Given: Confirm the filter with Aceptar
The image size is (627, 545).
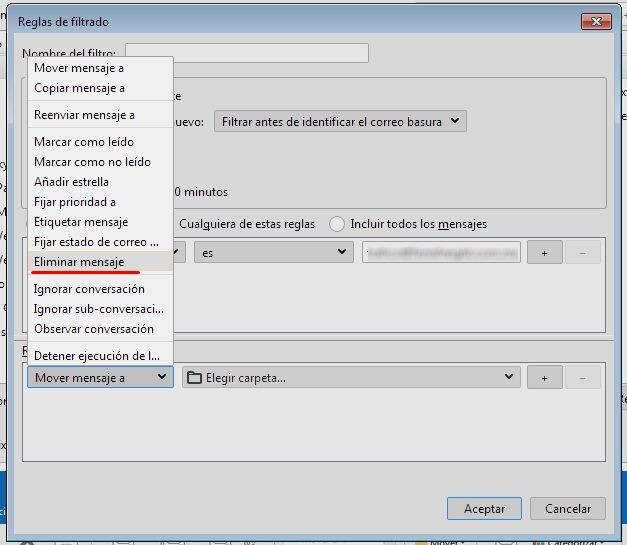Looking at the screenshot, I should [x=484, y=509].
